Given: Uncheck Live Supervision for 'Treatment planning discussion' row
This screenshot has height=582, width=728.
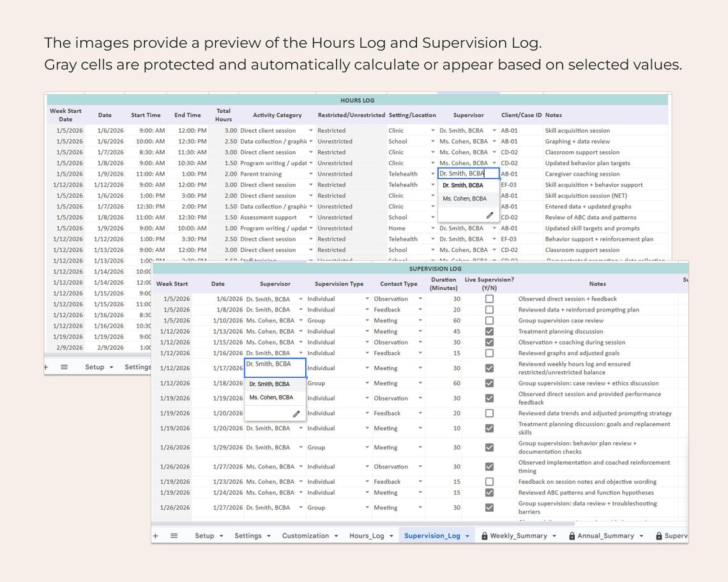Looking at the screenshot, I should (x=489, y=331).
